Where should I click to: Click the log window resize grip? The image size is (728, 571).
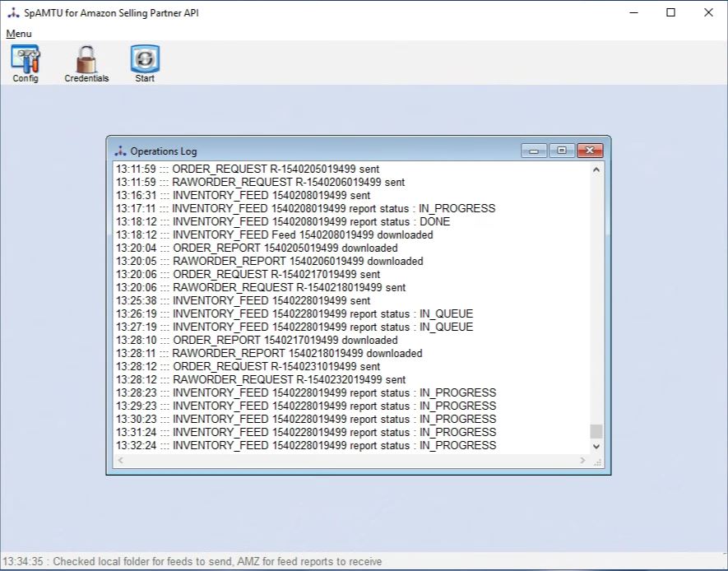597,462
